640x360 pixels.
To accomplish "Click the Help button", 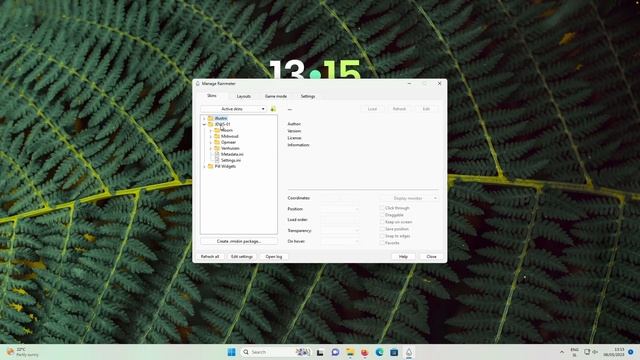I will tap(403, 257).
